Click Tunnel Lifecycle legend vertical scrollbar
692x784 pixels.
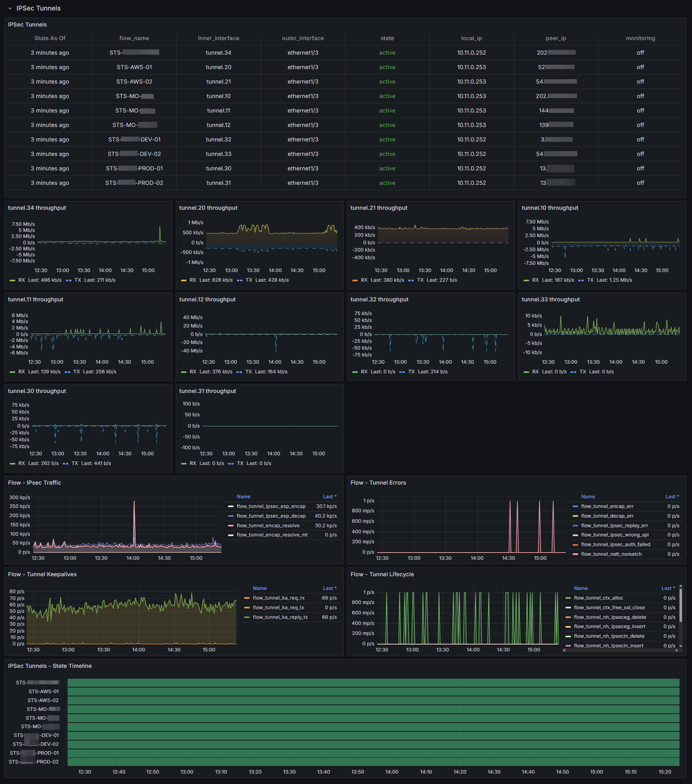point(680,606)
